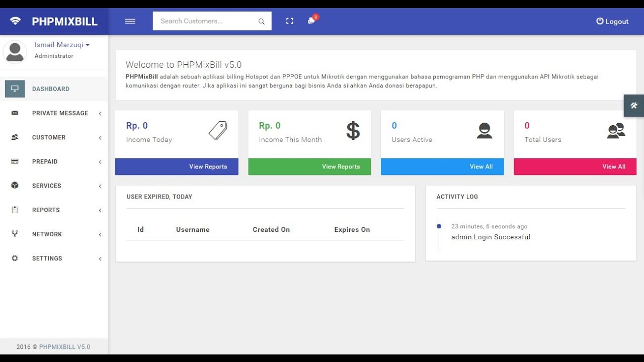644x362 pixels.
Task: Click the PHPMIXBILL brand title
Action: pyautogui.click(x=64, y=21)
